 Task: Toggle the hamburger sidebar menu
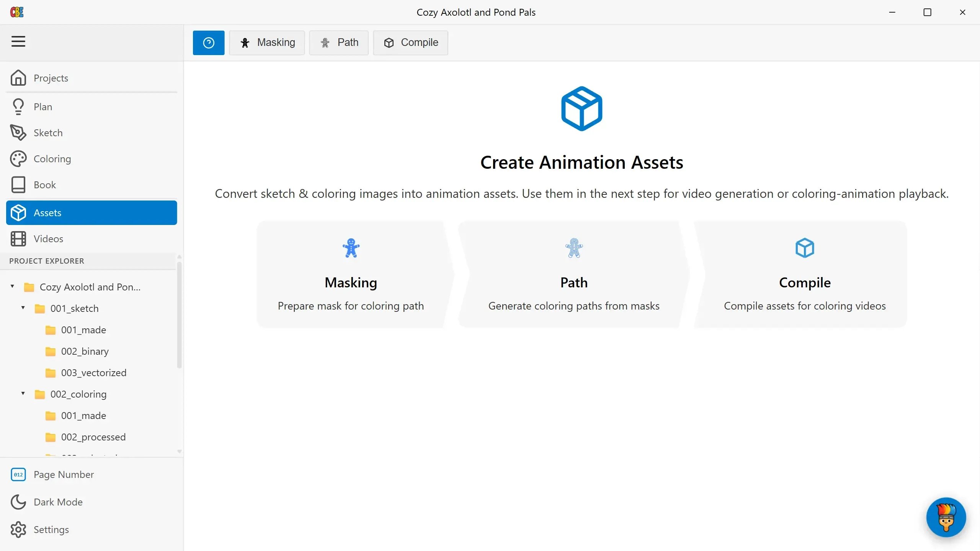click(x=18, y=41)
